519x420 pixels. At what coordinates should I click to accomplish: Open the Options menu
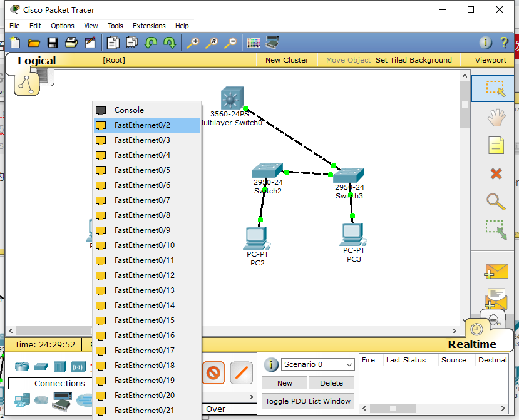[62, 26]
